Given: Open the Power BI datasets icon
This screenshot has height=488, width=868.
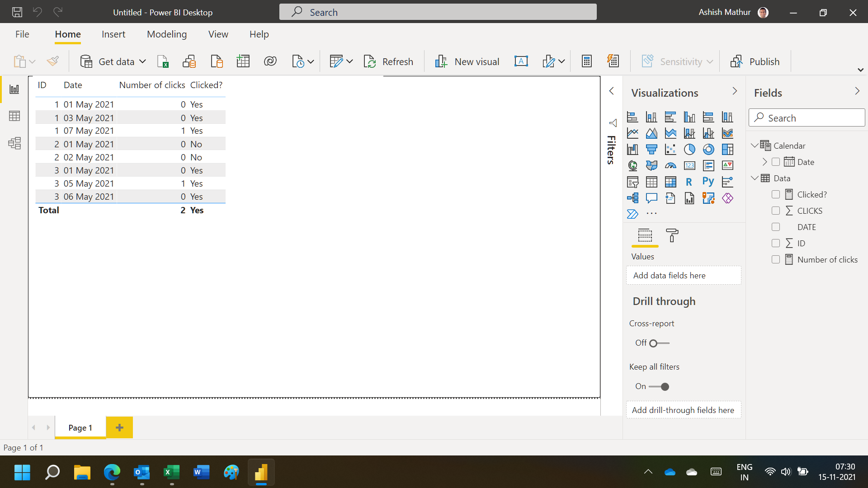Looking at the screenshot, I should tap(189, 61).
